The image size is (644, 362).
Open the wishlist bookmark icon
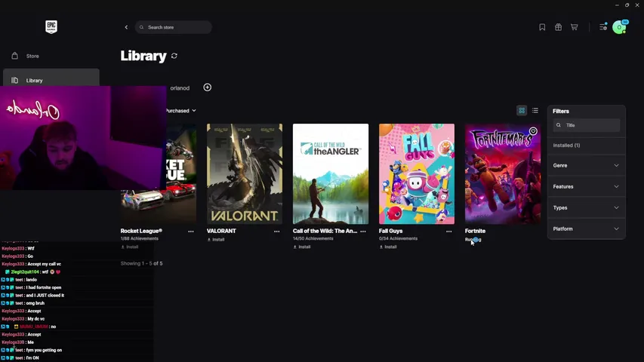point(542,27)
